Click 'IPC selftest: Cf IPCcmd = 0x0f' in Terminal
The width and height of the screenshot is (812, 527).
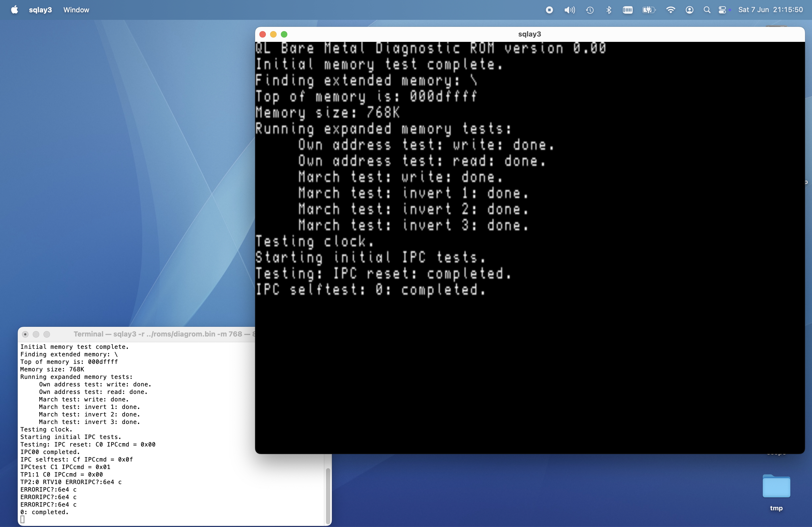click(77, 459)
